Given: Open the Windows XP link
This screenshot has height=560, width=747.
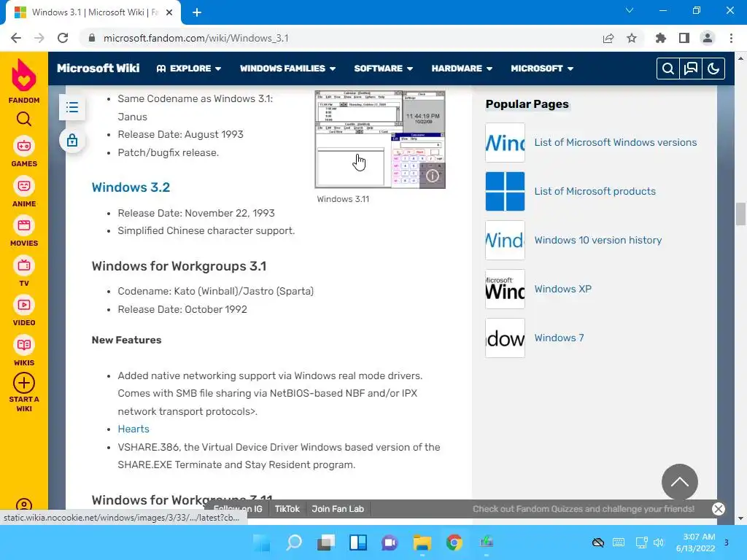Looking at the screenshot, I should point(562,289).
